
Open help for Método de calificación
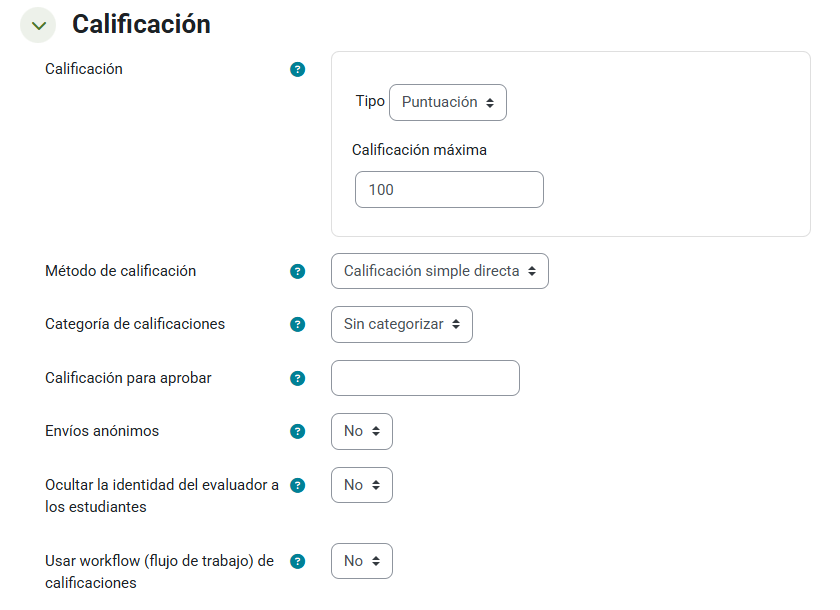(x=297, y=271)
